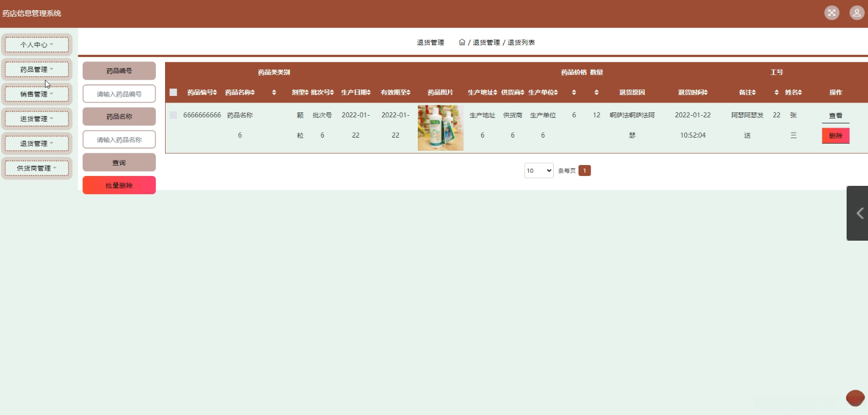Sort table by 剂型 column arrows
This screenshot has height=415, width=868.
[307, 93]
